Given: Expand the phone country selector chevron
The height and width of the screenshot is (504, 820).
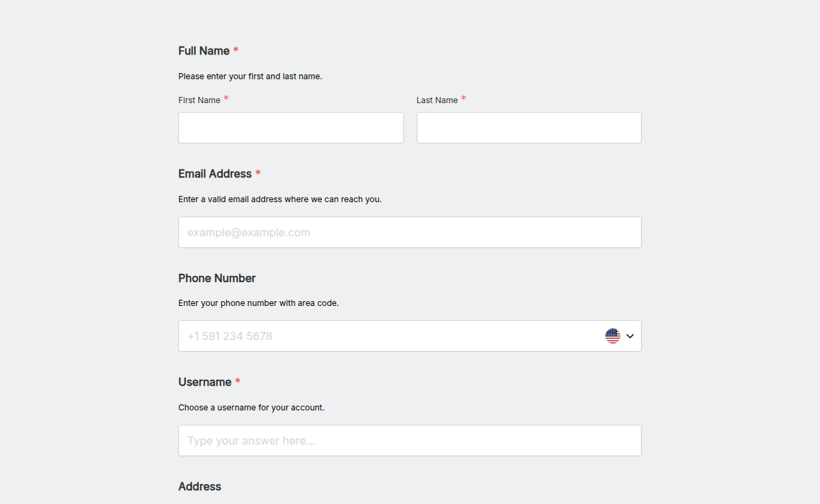Looking at the screenshot, I should coord(629,336).
